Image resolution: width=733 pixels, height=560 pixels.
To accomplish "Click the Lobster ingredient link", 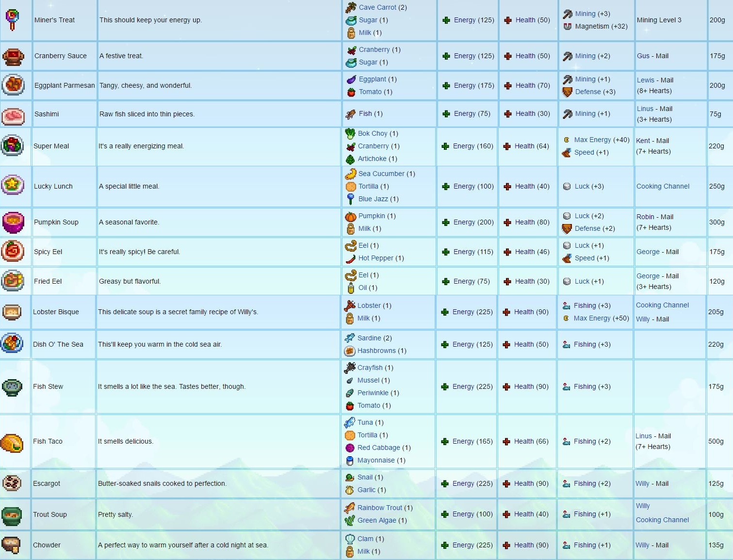I will coord(369,305).
